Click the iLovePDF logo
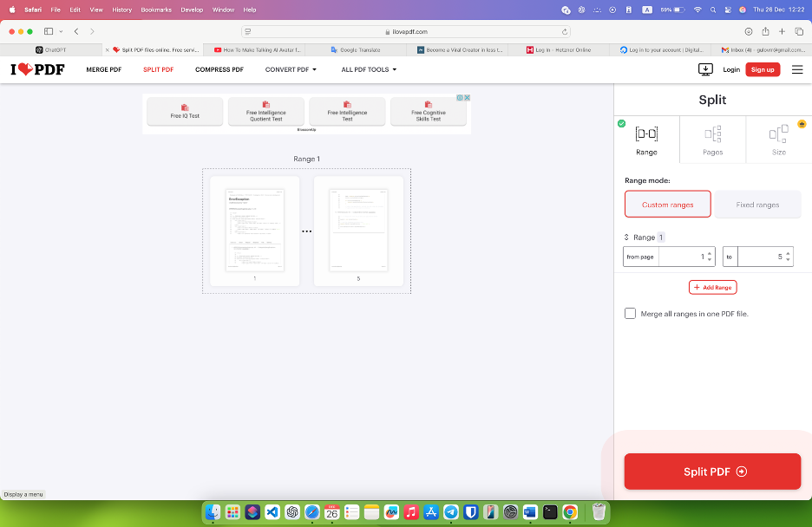812x527 pixels. (37, 69)
